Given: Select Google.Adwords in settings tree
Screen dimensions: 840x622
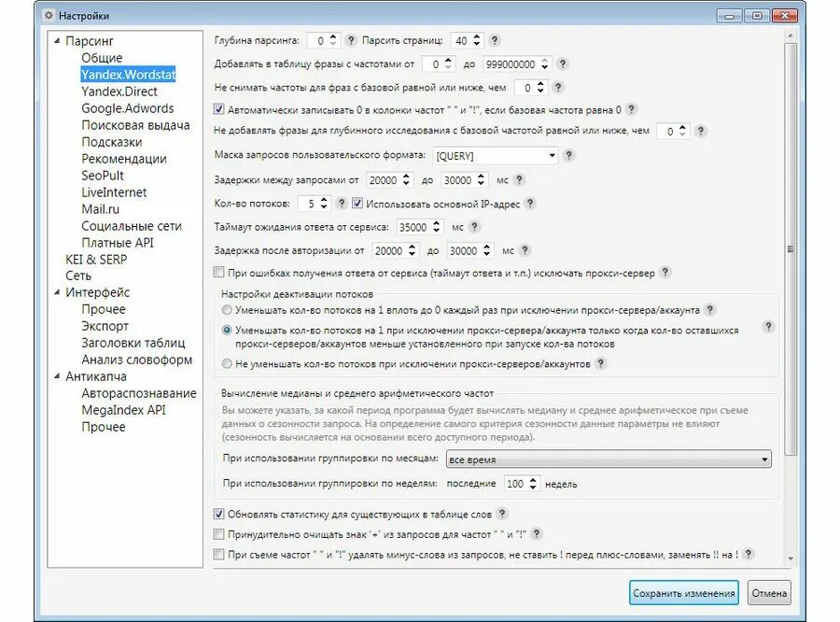Looking at the screenshot, I should (128, 108).
